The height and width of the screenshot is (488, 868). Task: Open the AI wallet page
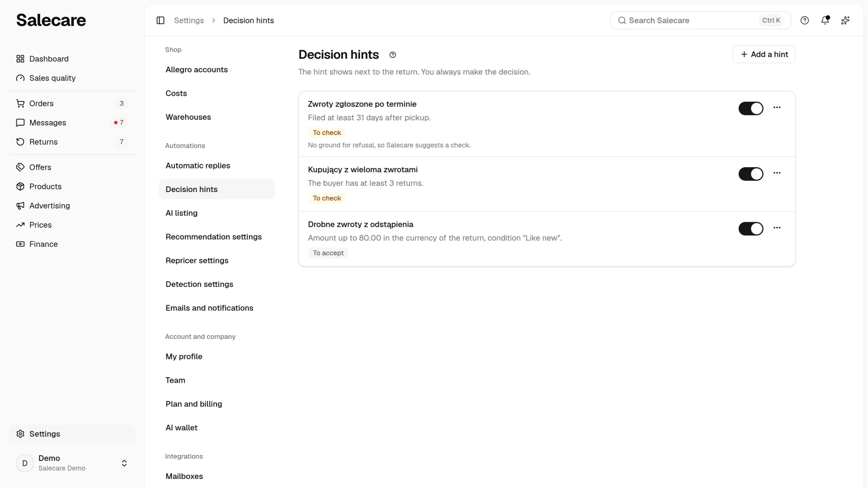(217, 427)
